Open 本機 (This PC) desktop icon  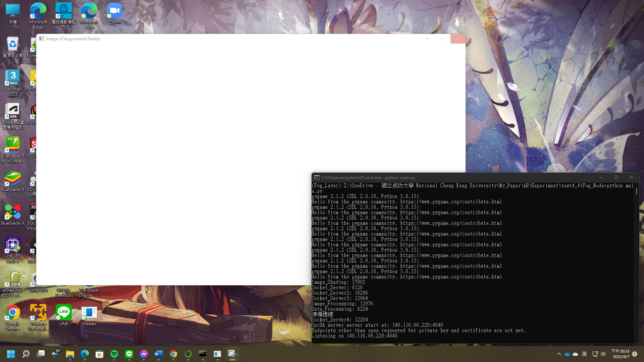click(13, 14)
